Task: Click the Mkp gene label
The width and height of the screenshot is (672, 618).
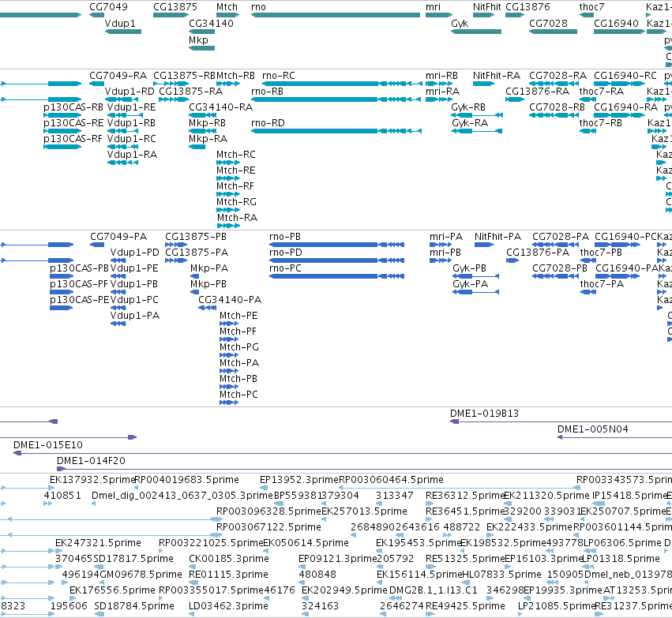Action: coord(198,40)
